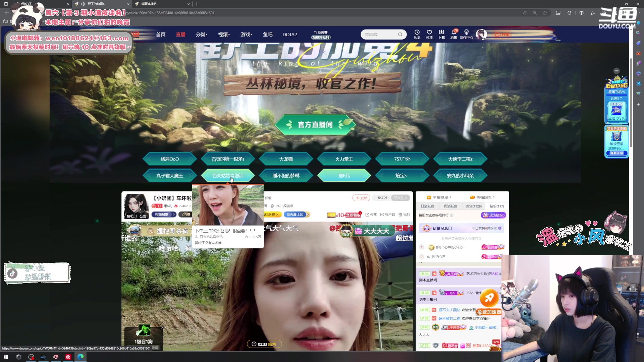
Task: Select streamer 火力堂主
Action: pyautogui.click(x=344, y=159)
